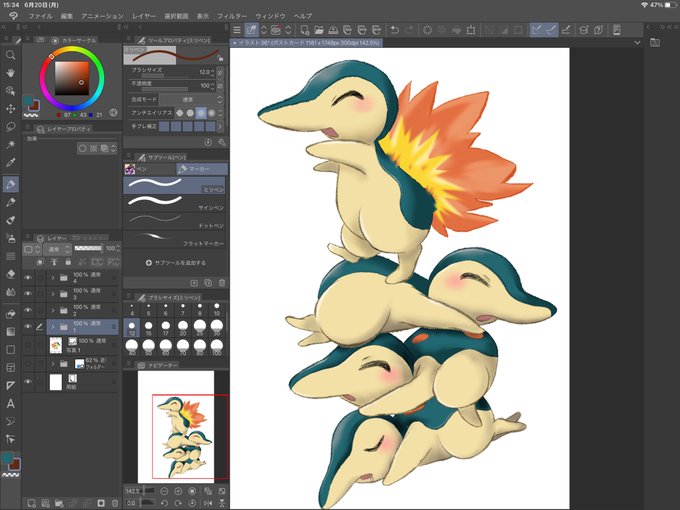Select the Gradient tool
The image size is (680, 510).
10,331
